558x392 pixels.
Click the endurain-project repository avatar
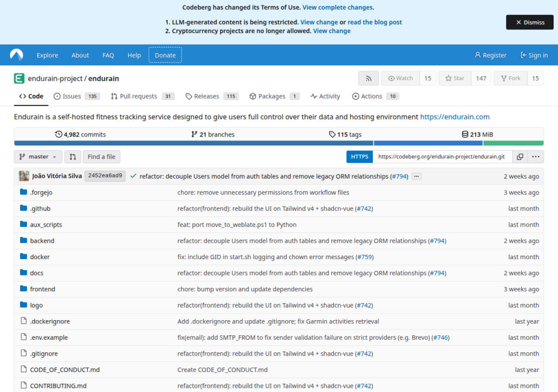(19, 78)
